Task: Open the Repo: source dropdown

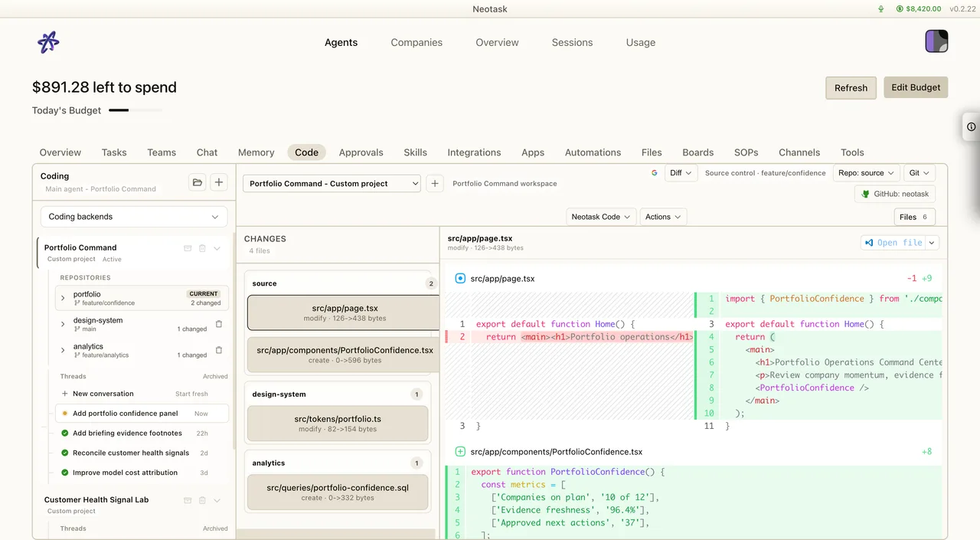Action: [867, 173]
